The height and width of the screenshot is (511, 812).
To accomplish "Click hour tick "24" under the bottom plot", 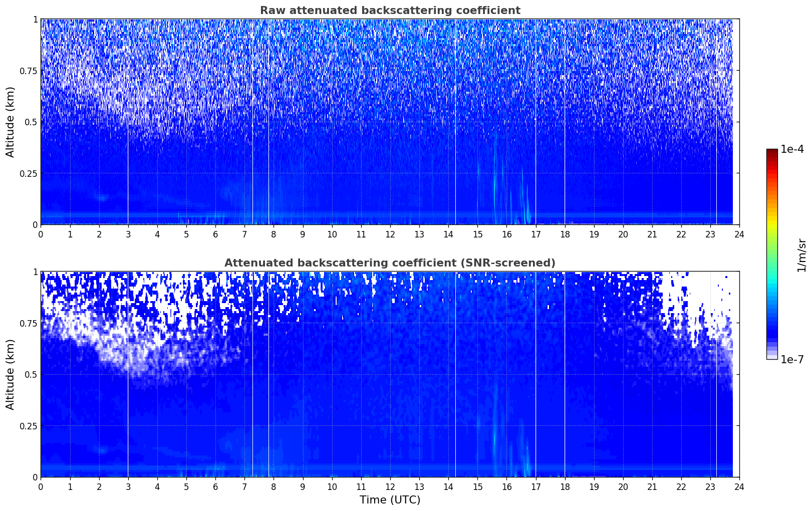I will coord(739,486).
